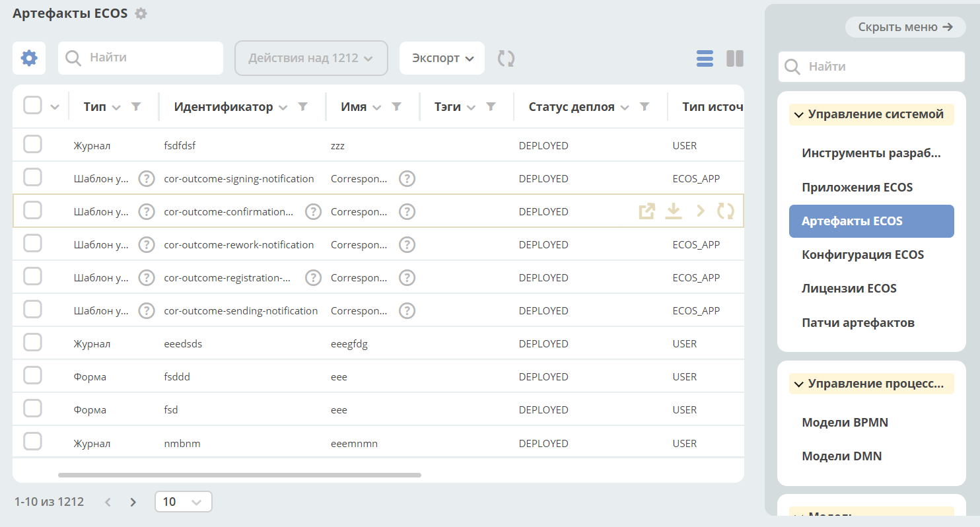Select the fsdfdsf row checkbox

click(x=33, y=144)
